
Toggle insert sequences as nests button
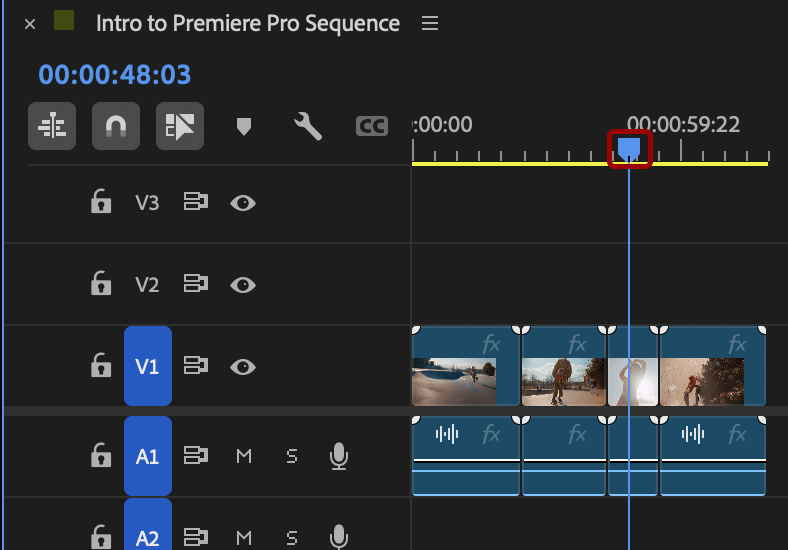pos(52,126)
